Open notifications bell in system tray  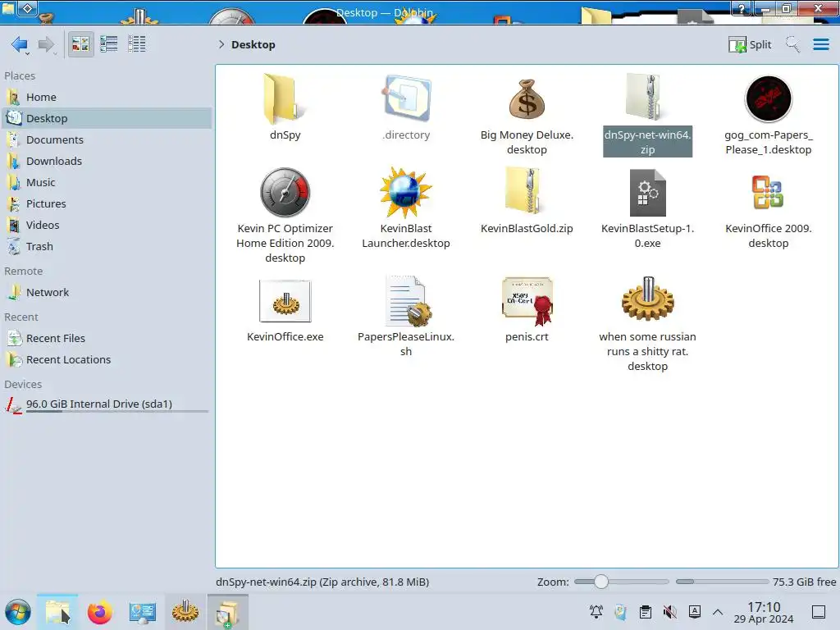coord(596,612)
